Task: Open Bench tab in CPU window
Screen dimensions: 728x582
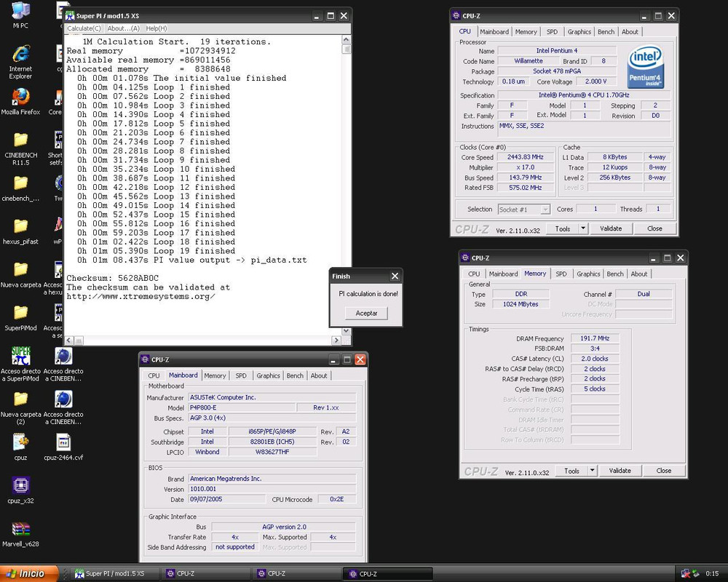Action: pos(606,31)
